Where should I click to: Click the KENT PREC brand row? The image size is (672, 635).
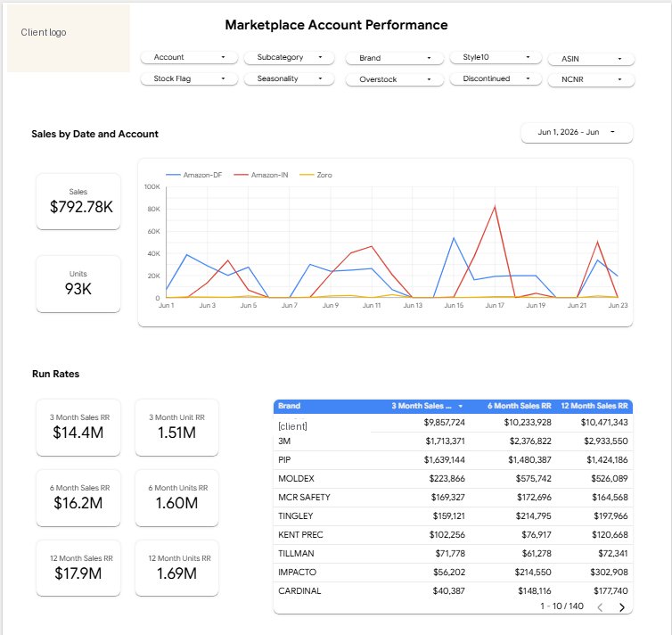[x=453, y=535]
